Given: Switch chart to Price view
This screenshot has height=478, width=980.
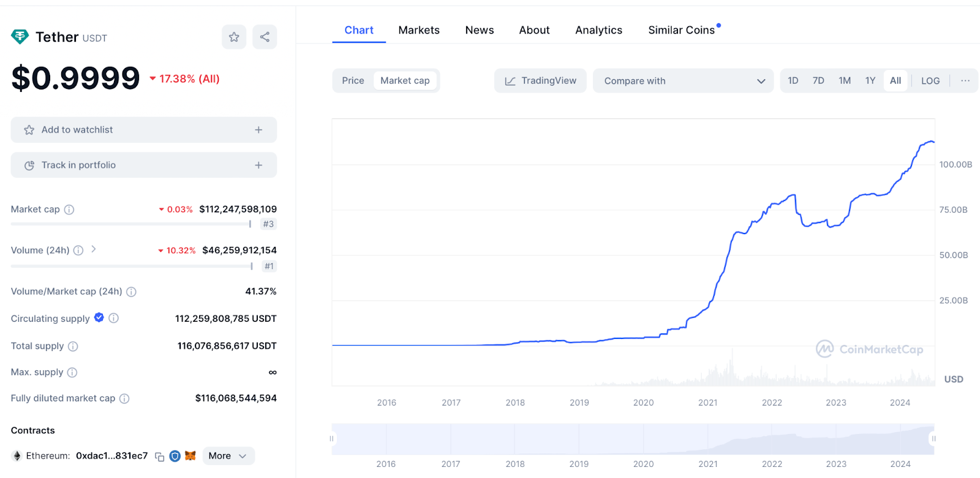Looking at the screenshot, I should click(x=353, y=80).
